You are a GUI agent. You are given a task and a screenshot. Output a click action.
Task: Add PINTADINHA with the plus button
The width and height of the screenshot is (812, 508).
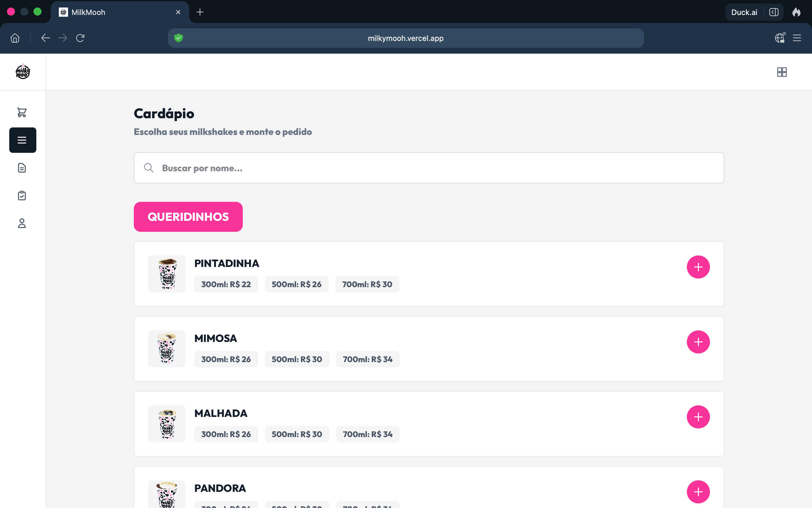[x=698, y=267]
